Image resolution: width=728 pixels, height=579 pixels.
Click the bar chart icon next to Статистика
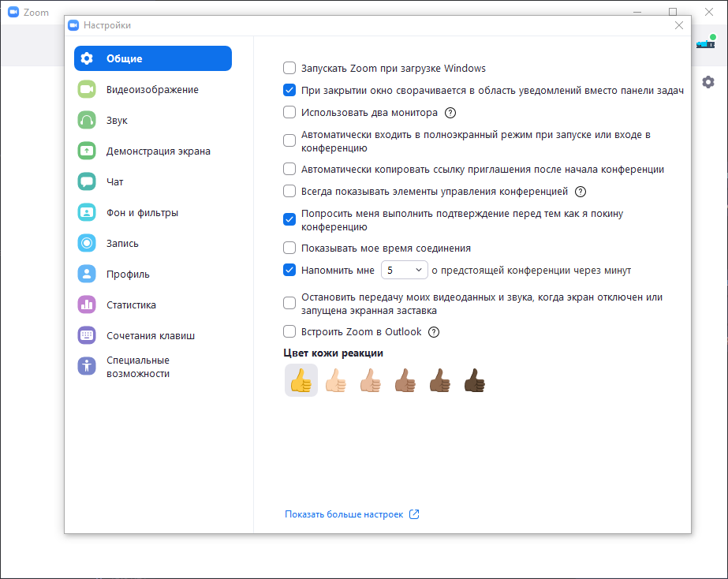click(87, 305)
